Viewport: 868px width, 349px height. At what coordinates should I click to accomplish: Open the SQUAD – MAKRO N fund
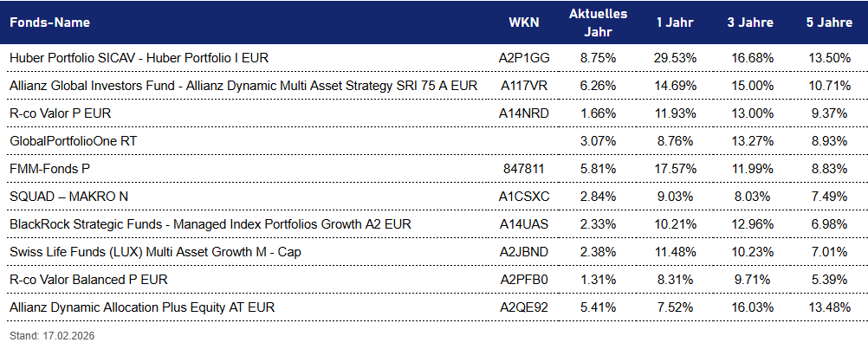[x=68, y=197]
